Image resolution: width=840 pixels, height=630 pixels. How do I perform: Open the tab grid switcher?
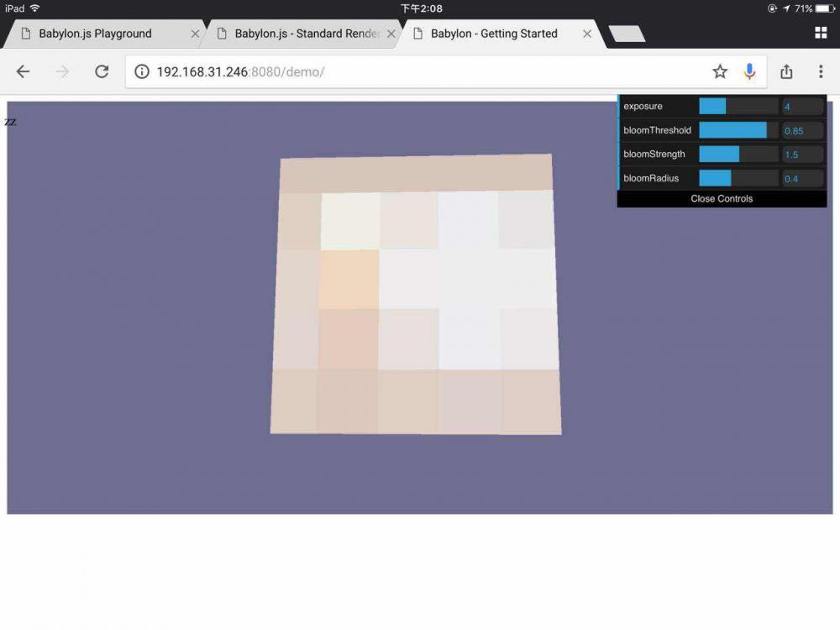pyautogui.click(x=821, y=33)
